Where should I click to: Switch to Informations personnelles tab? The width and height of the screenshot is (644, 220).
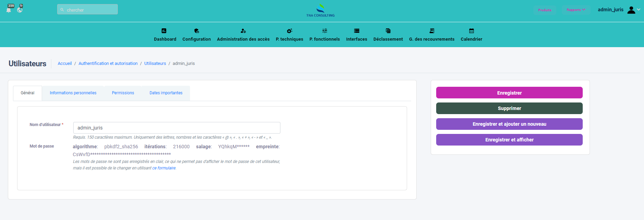click(x=73, y=93)
